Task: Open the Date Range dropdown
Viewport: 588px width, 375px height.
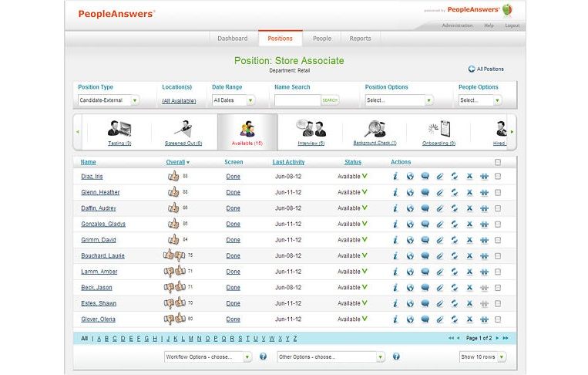Action: pyautogui.click(x=234, y=100)
